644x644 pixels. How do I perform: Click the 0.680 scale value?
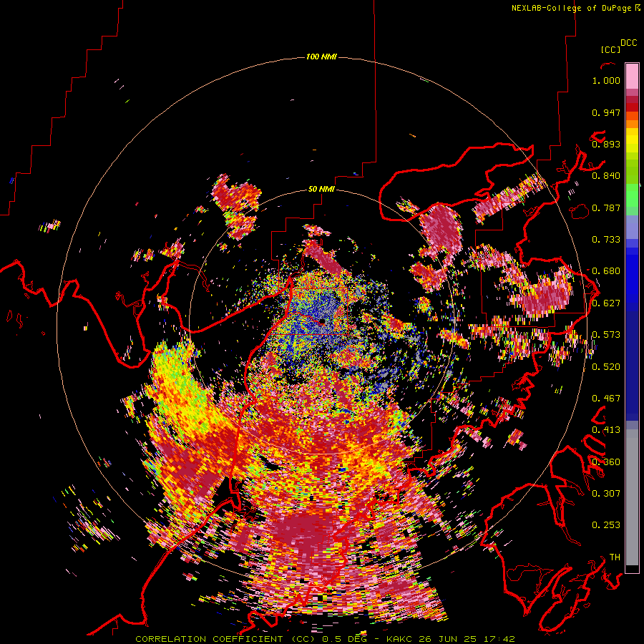pos(606,271)
